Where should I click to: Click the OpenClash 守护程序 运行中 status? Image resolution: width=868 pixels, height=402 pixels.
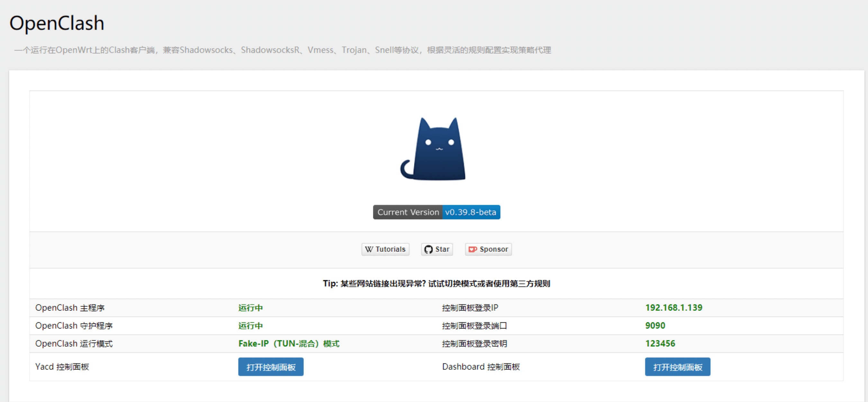click(250, 326)
